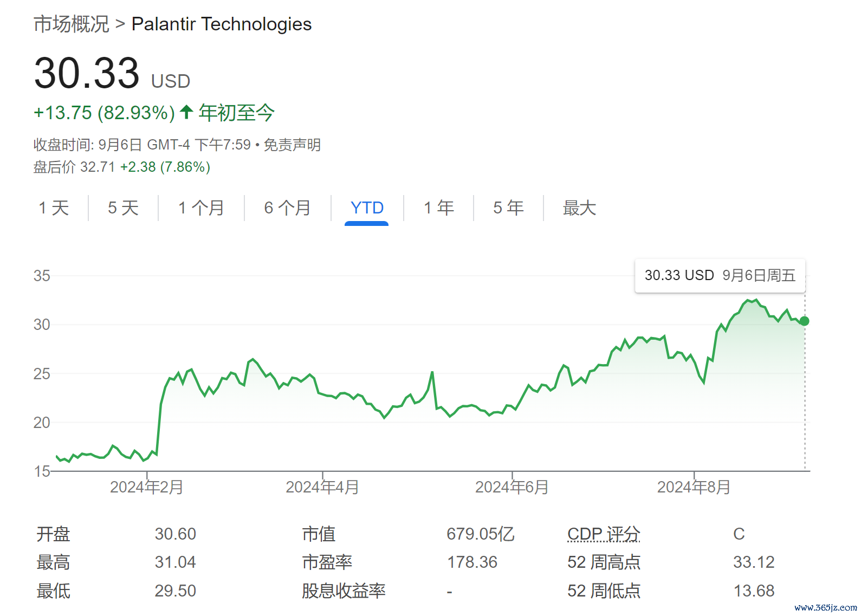Select the 1 个月 time range tab
The image size is (861, 616).
pos(201,208)
